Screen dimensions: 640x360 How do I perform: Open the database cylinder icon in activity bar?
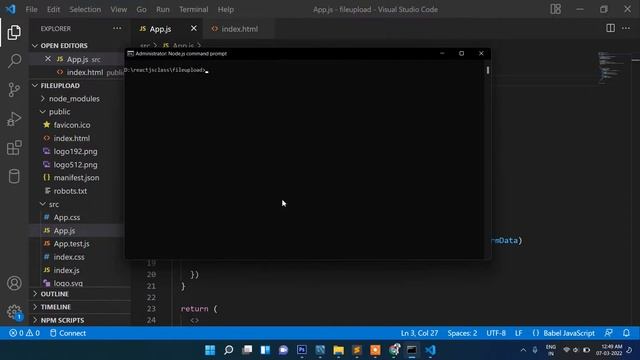[14, 176]
